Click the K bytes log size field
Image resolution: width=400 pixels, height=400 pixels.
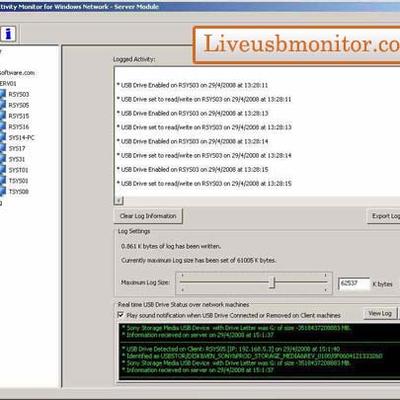[x=354, y=284]
